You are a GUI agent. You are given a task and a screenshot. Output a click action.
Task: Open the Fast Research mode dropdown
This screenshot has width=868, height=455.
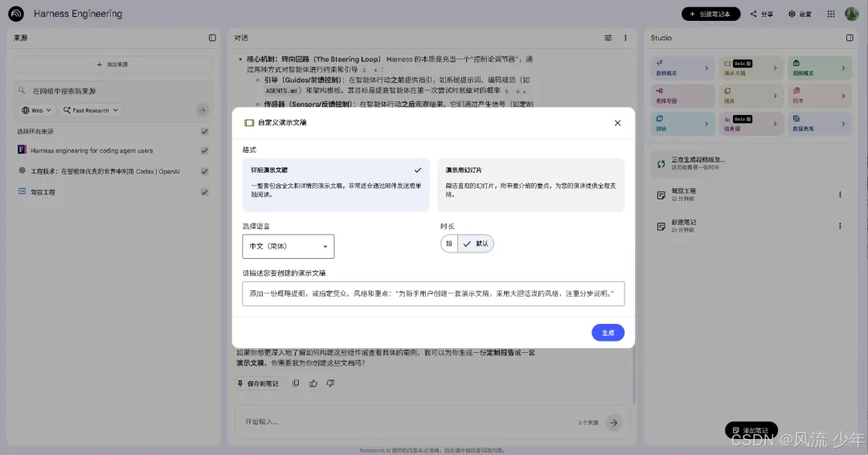click(x=91, y=110)
